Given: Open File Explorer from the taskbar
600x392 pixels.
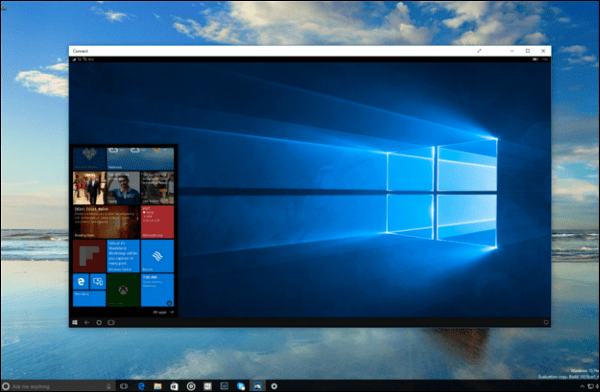Looking at the screenshot, I should coord(158,386).
